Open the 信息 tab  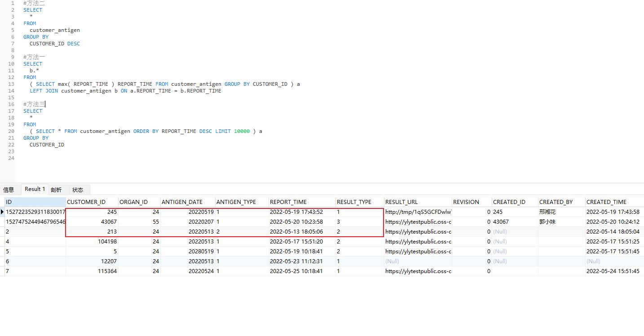click(10, 189)
